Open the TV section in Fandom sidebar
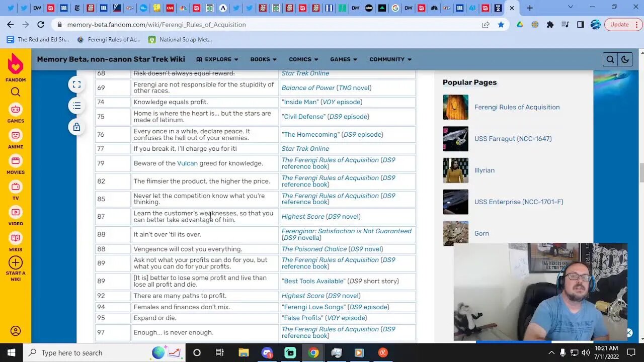 (16, 191)
